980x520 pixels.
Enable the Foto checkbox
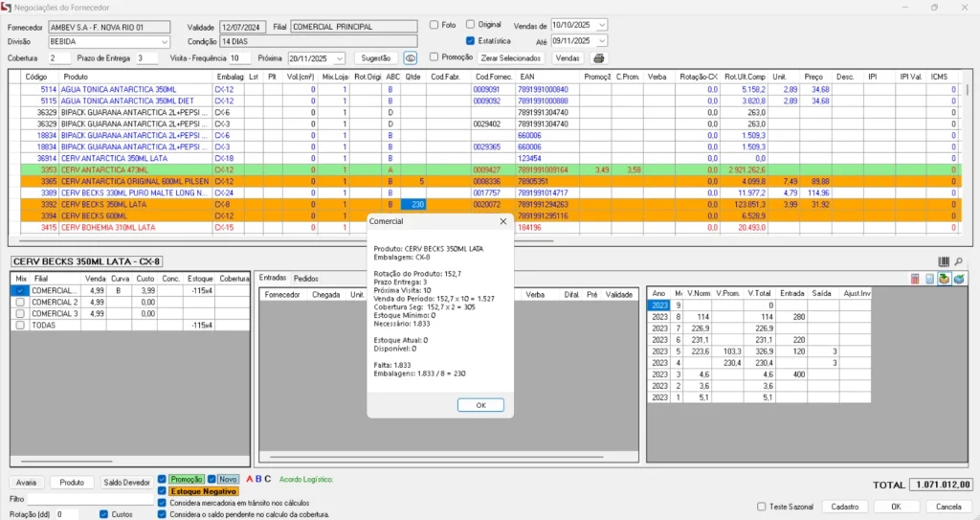[435, 24]
